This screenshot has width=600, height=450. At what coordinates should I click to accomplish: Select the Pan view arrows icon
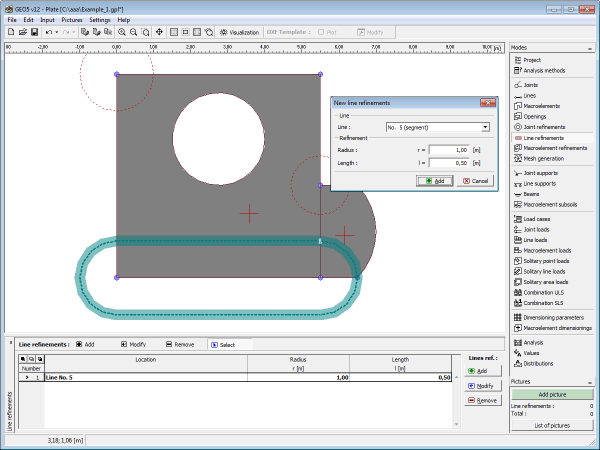[x=160, y=32]
